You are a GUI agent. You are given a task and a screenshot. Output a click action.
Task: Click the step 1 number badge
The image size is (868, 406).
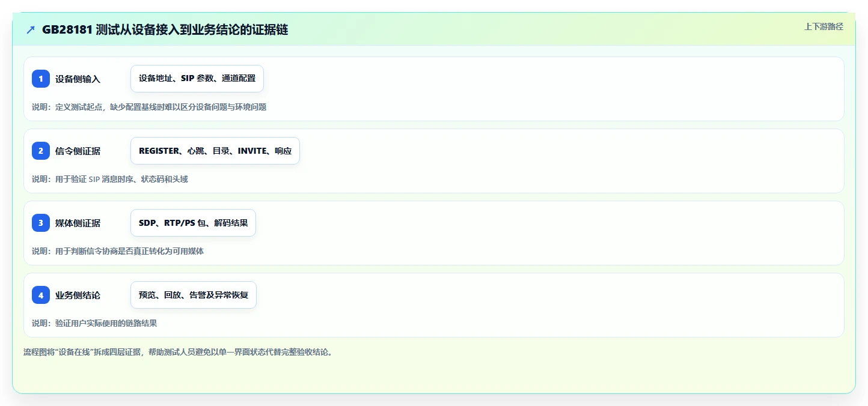point(41,79)
